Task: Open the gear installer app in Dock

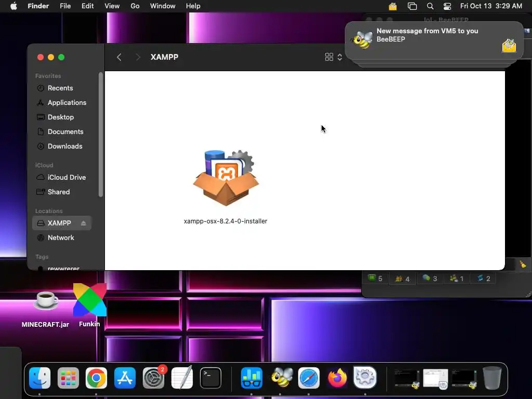Action: tap(365, 377)
